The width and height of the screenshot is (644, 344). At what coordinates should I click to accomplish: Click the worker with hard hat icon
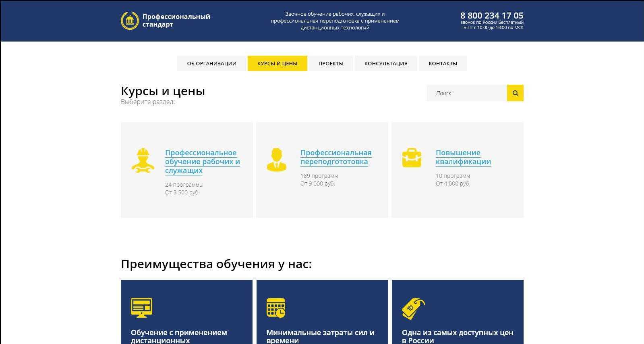[x=143, y=161]
